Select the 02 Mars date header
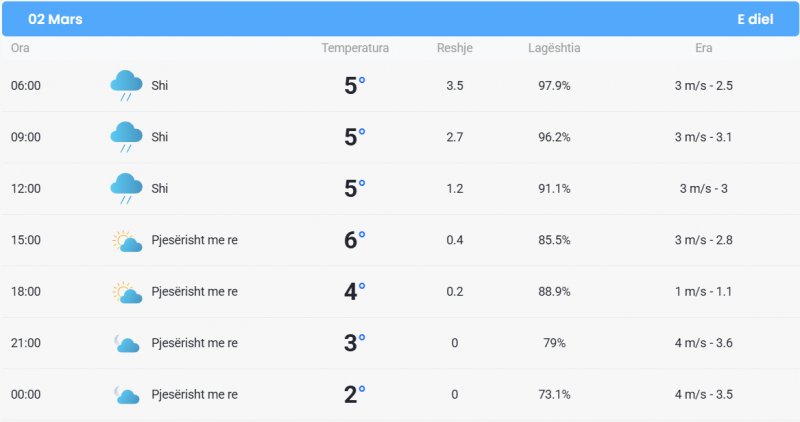Viewport: 800px width, 422px height. pos(55,19)
